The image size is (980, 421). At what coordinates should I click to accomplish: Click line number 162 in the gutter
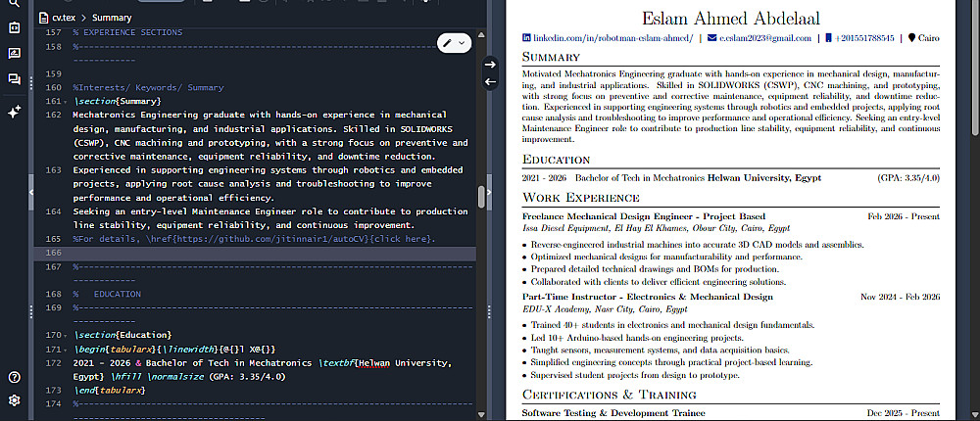(54, 115)
